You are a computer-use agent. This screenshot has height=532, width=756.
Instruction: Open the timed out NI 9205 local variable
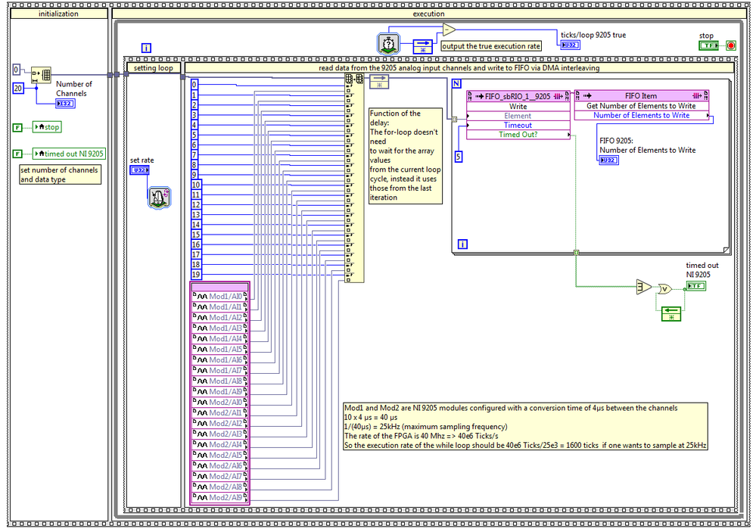click(x=69, y=154)
